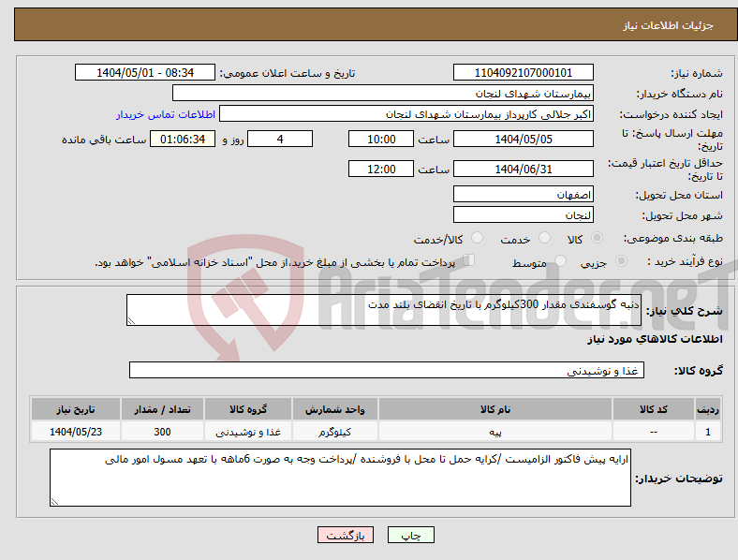The width and height of the screenshot is (738, 560).
Task: Click the deadline time field 10:00
Action: [x=381, y=139]
